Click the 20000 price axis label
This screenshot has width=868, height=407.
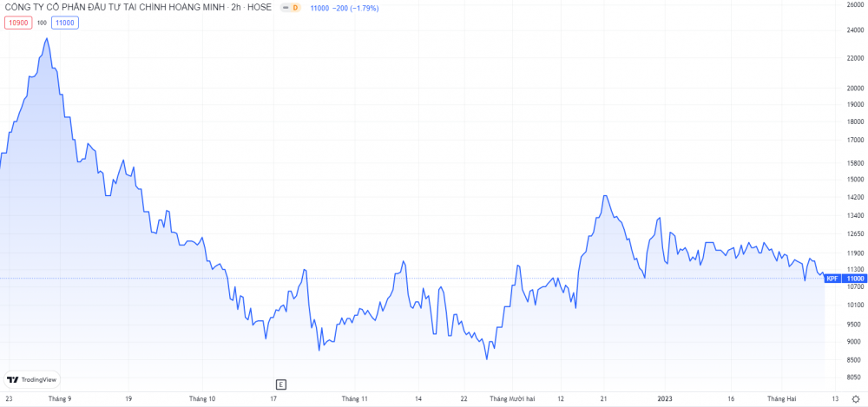pyautogui.click(x=855, y=89)
